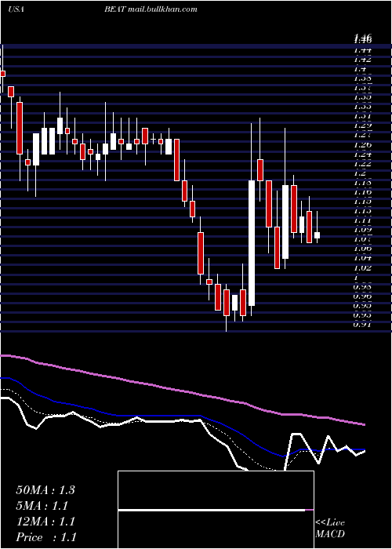Screen dimensions: 392x549
Task: Click the 0.91 price axis label
Action: pos(362,325)
